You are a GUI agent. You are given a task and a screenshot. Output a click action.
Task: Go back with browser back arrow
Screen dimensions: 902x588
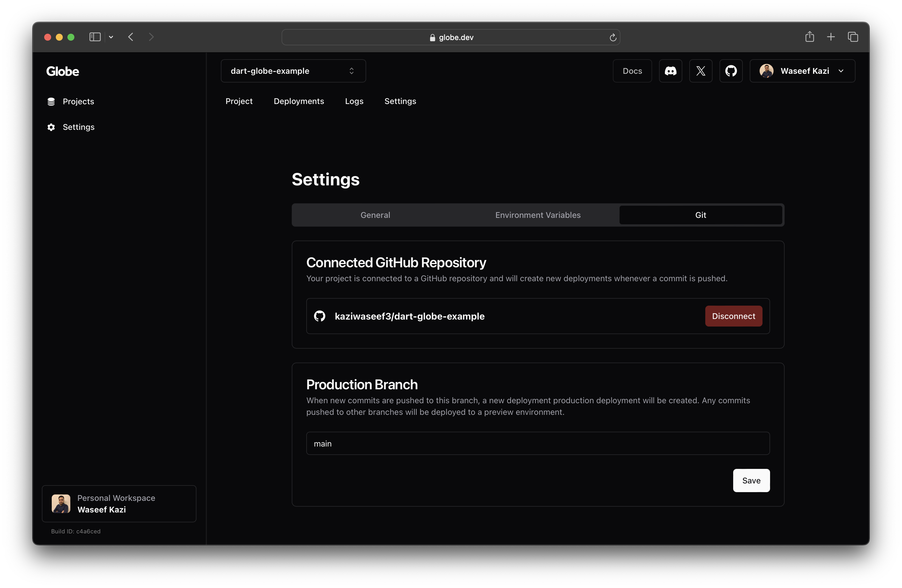click(131, 37)
